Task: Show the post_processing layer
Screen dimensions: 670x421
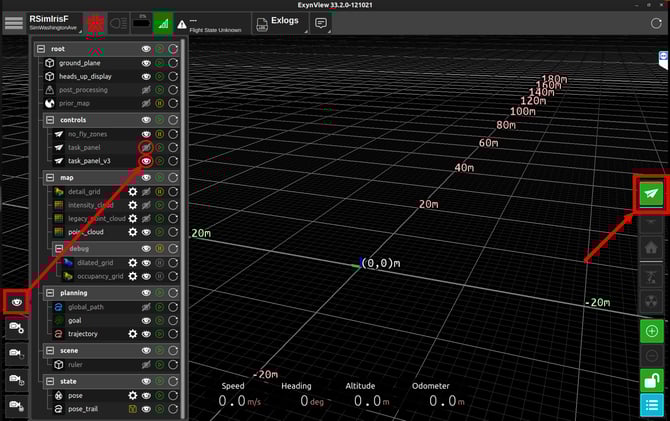Action: coord(146,90)
